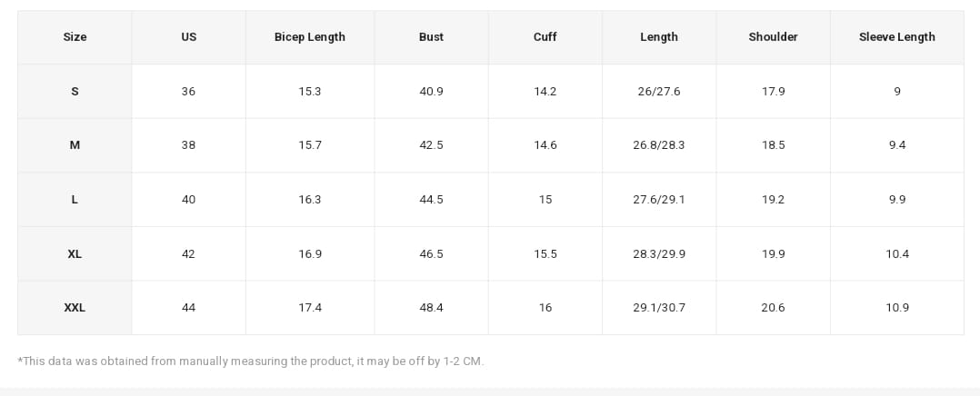The width and height of the screenshot is (980, 396).
Task: Select the S size row label
Action: (x=75, y=91)
